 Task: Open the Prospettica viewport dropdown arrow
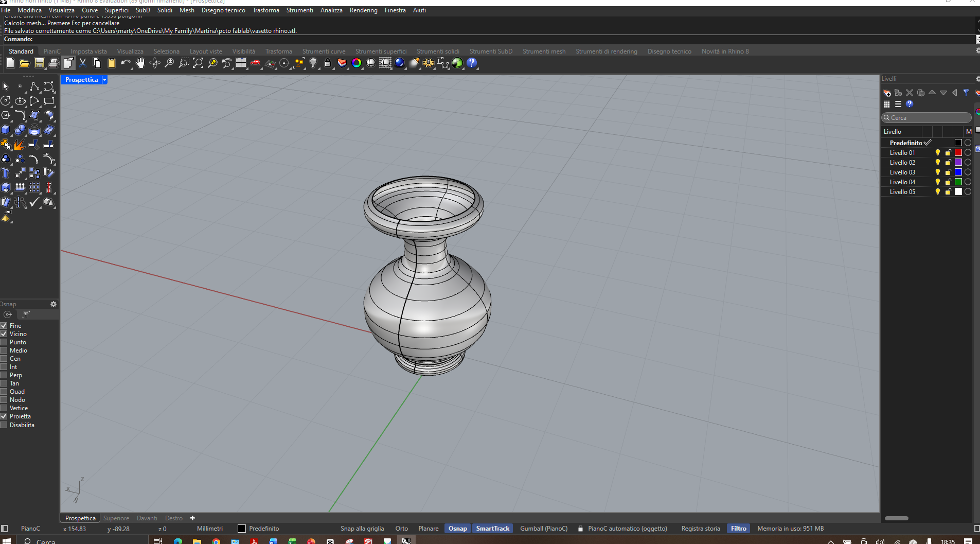click(x=104, y=80)
